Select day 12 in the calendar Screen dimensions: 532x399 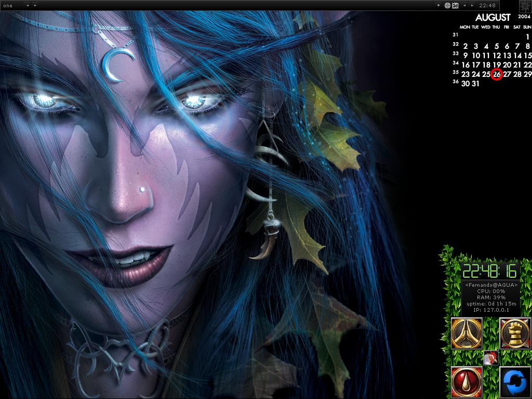pyautogui.click(x=497, y=55)
